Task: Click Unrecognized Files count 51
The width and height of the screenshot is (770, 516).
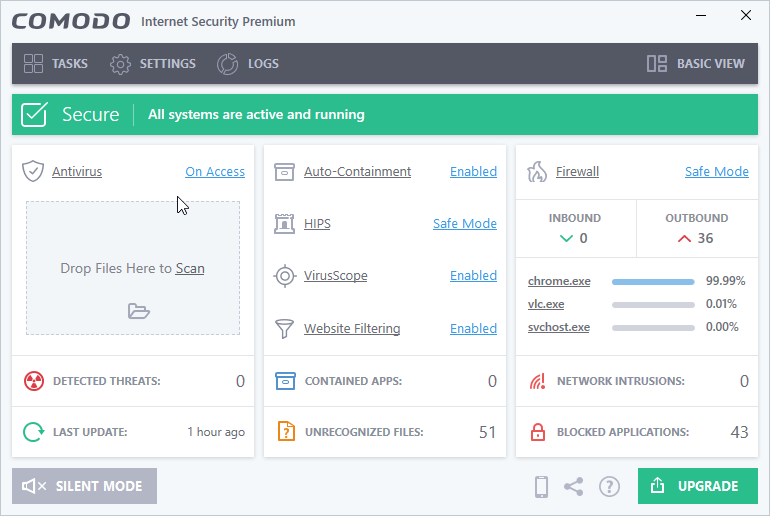Action: click(x=488, y=432)
